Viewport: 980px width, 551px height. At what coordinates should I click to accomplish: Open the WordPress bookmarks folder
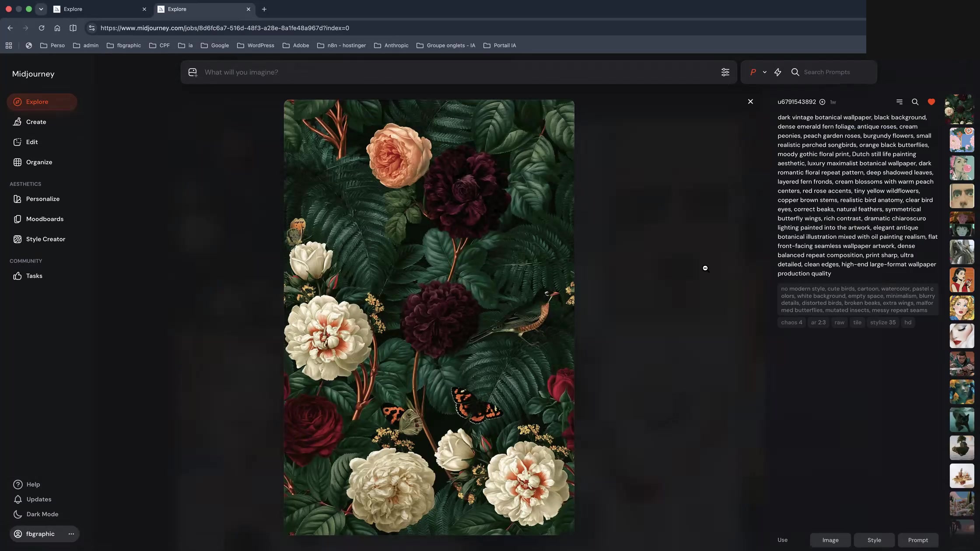255,45
